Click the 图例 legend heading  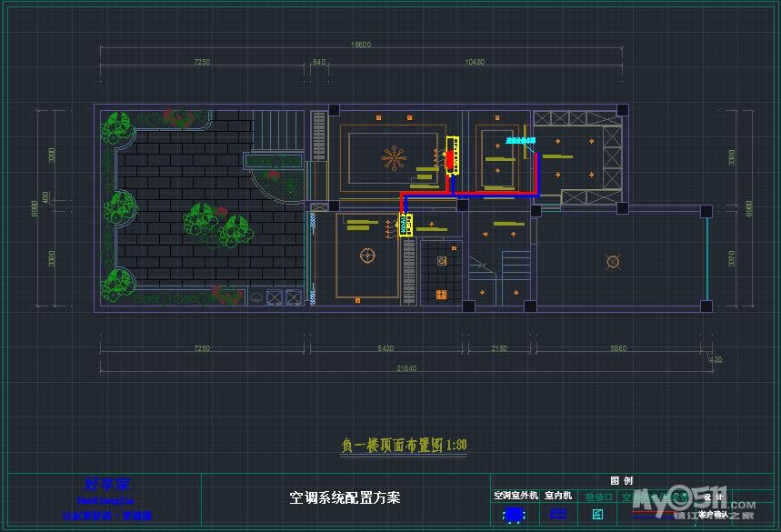pos(622,481)
